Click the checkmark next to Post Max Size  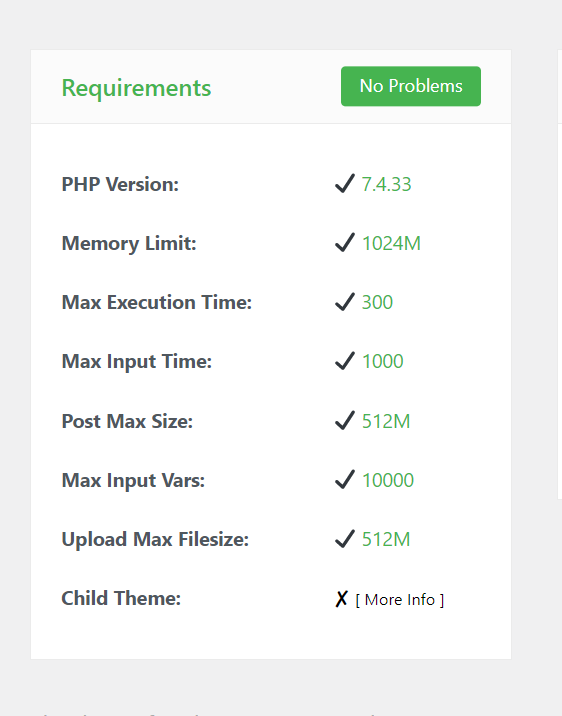tap(345, 421)
